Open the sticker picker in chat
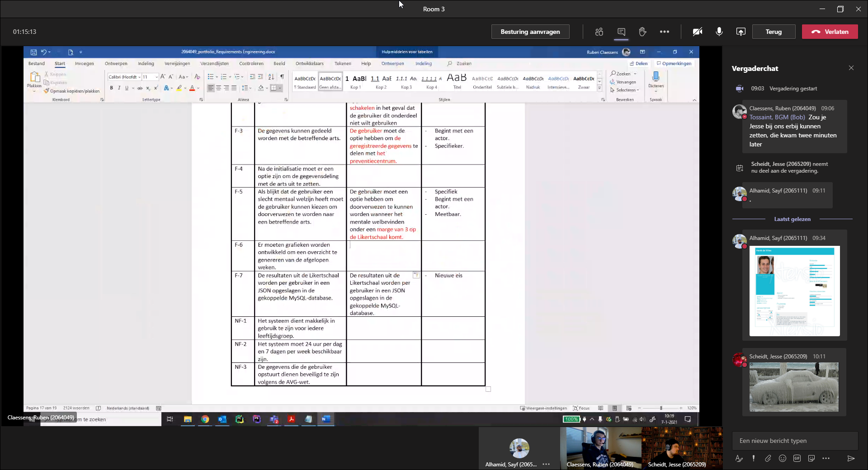868x470 pixels. 811,458
